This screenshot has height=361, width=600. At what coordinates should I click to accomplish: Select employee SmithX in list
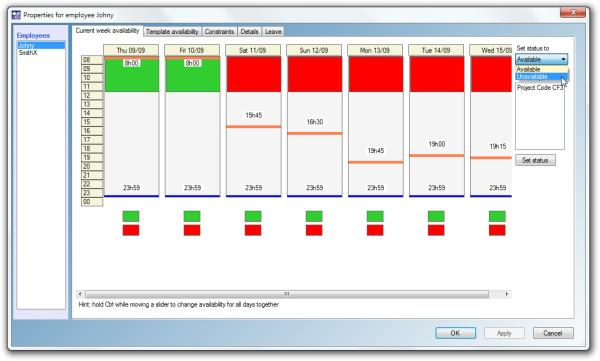point(41,53)
